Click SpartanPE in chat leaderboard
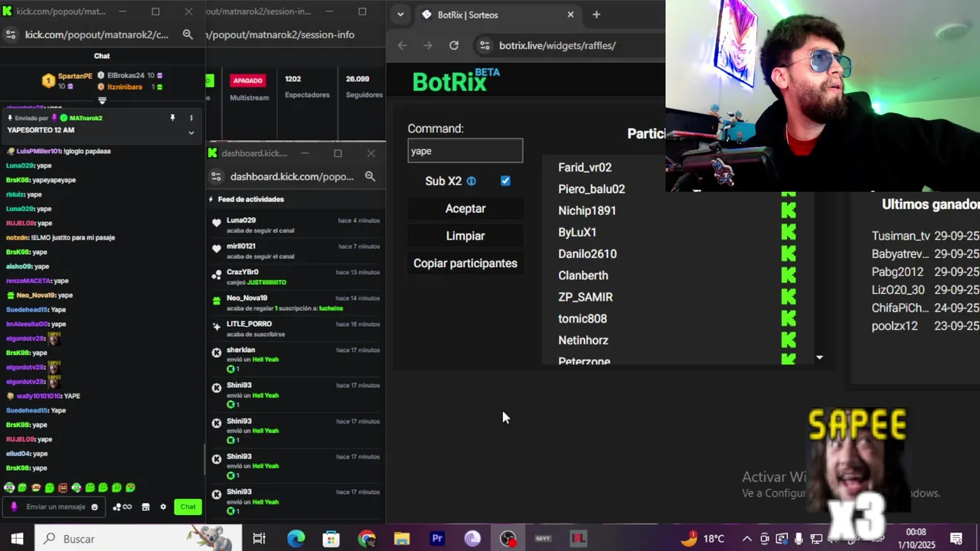This screenshot has width=980, height=551. click(75, 76)
